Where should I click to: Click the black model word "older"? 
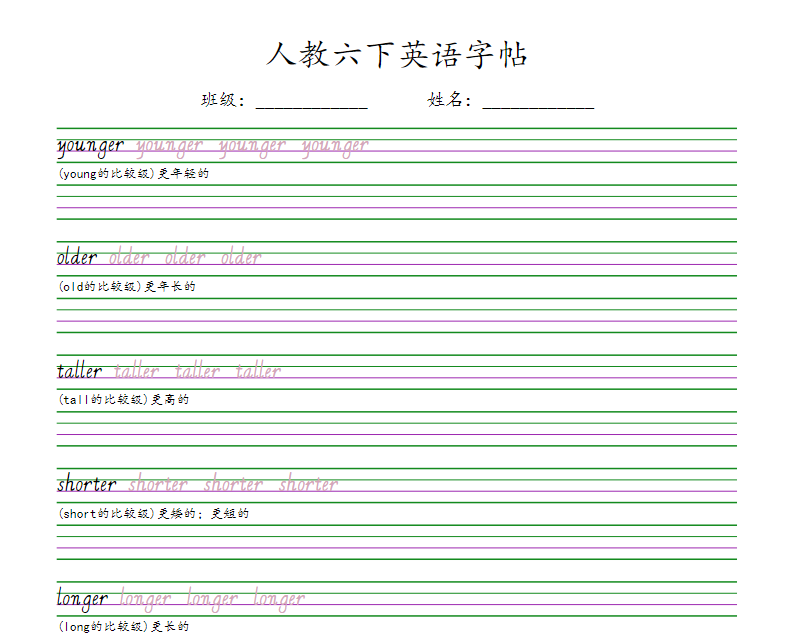tap(78, 258)
